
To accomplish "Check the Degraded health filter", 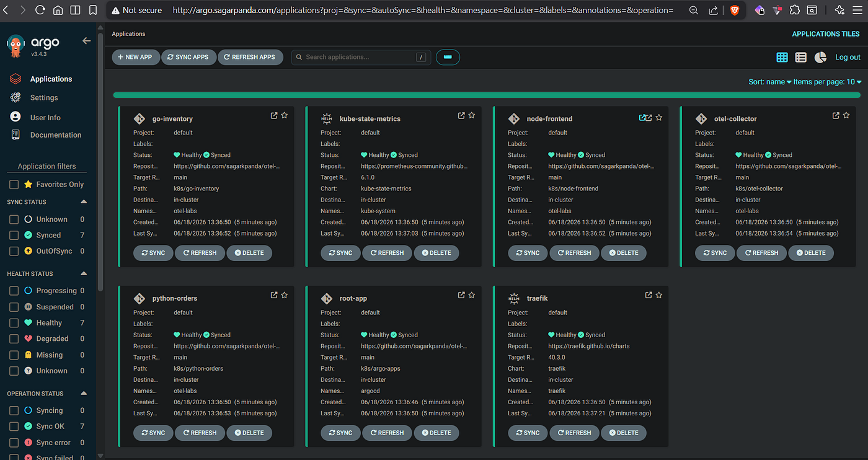I will coord(14,339).
